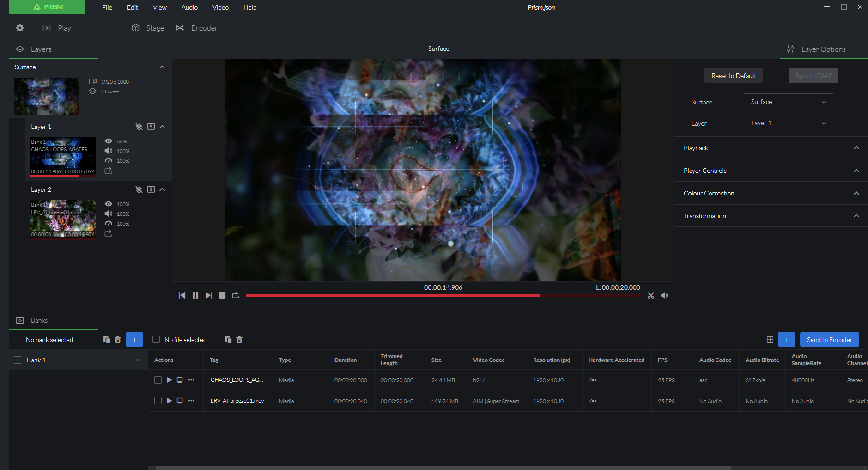Toggle Layer 2 visibility eye
This screenshot has width=868, height=470.
pos(109,204)
